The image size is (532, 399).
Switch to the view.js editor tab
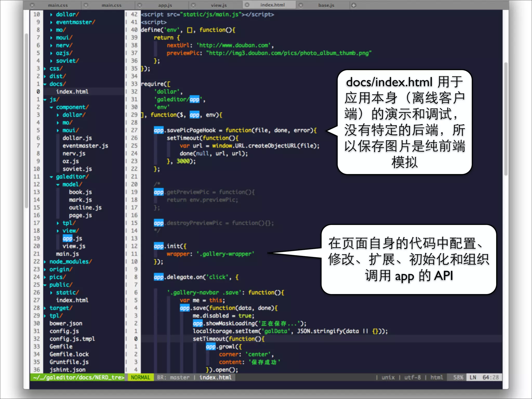219,5
